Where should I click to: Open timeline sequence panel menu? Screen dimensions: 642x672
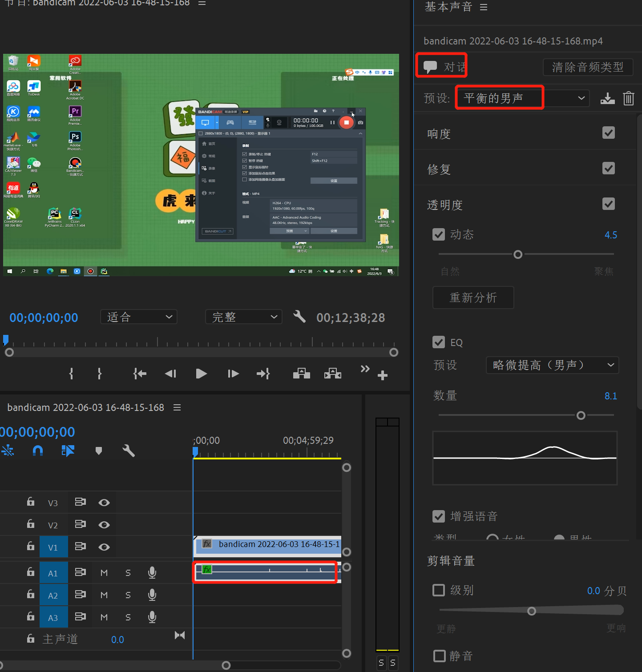177,407
